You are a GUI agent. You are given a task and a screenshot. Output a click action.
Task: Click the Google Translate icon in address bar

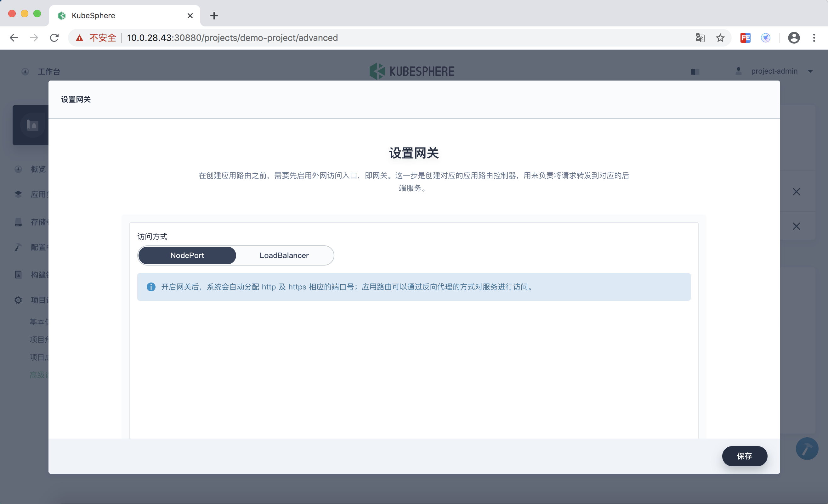point(700,38)
